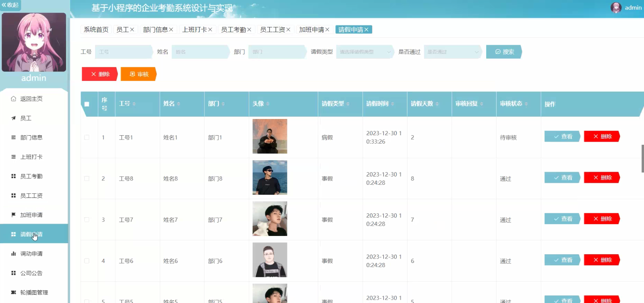644x303 pixels.
Task: Check the row for 工号1
Action: tap(87, 138)
